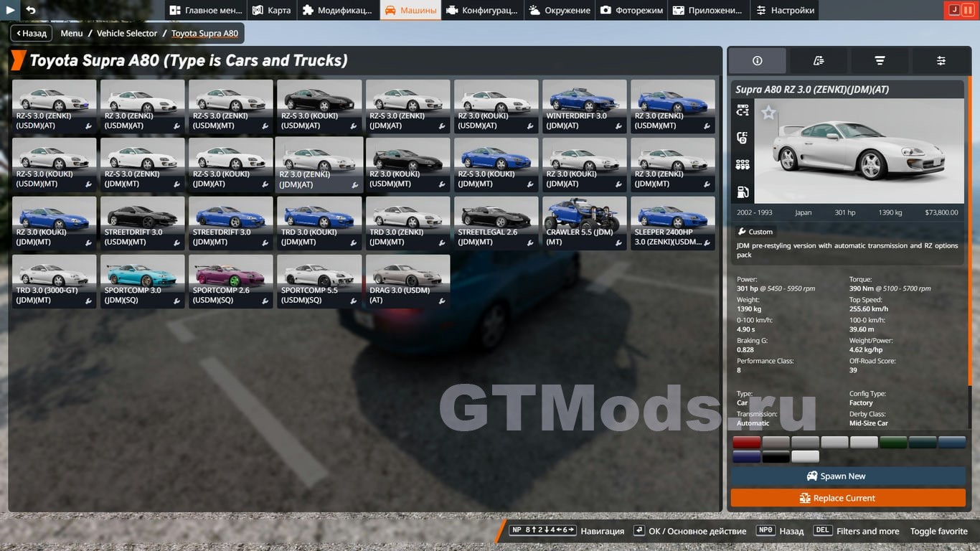The width and height of the screenshot is (980, 551).
Task: Click Vehicle Selector in breadcrumb
Action: [x=127, y=33]
